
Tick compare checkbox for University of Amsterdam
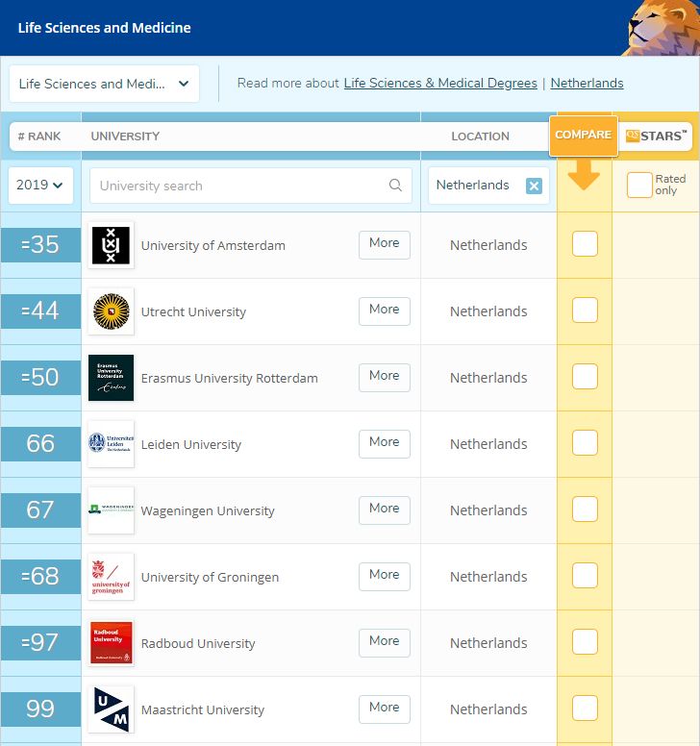coord(585,244)
